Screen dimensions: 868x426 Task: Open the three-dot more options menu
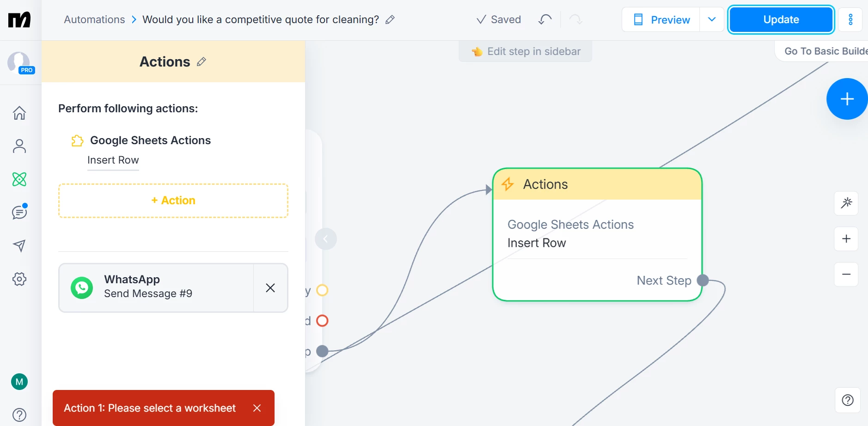[850, 19]
